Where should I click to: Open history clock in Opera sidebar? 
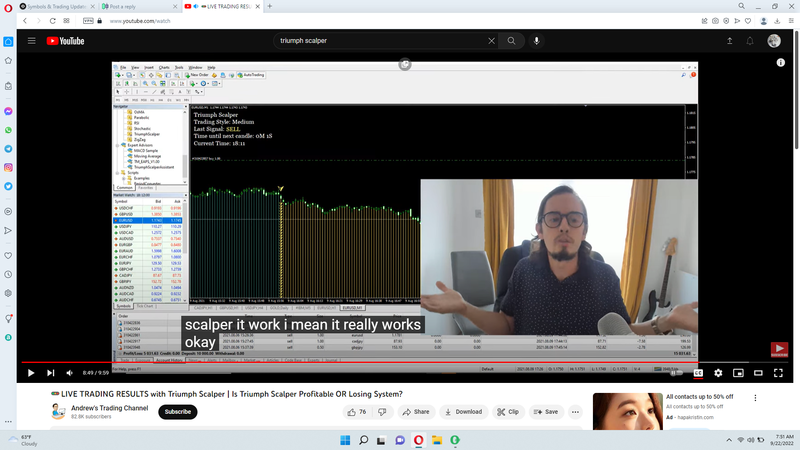coord(8,274)
